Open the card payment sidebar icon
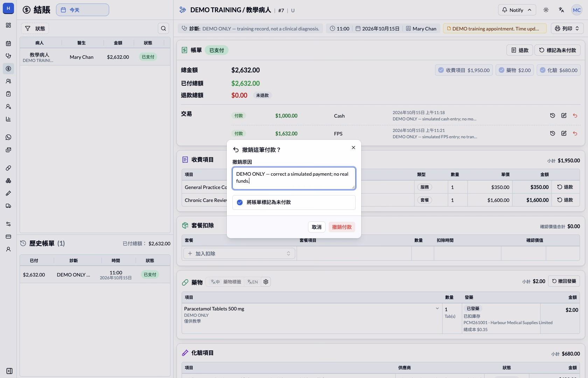 click(8, 237)
